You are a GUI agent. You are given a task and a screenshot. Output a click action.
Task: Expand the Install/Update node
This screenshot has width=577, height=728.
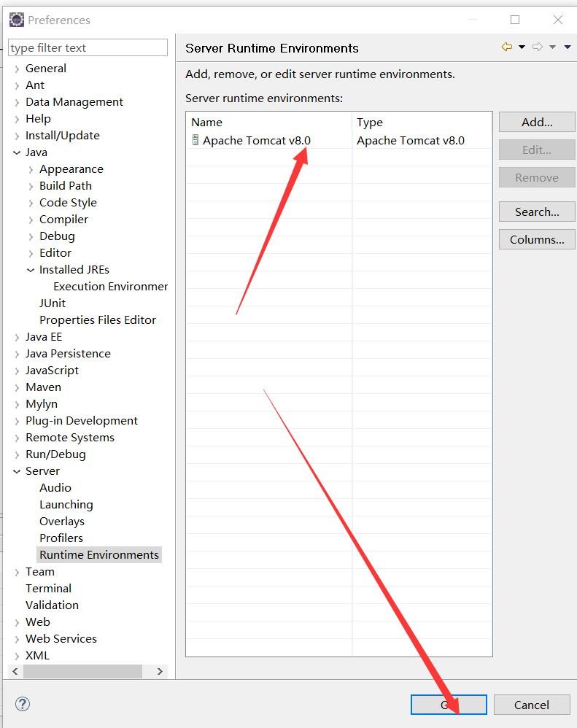(17, 136)
